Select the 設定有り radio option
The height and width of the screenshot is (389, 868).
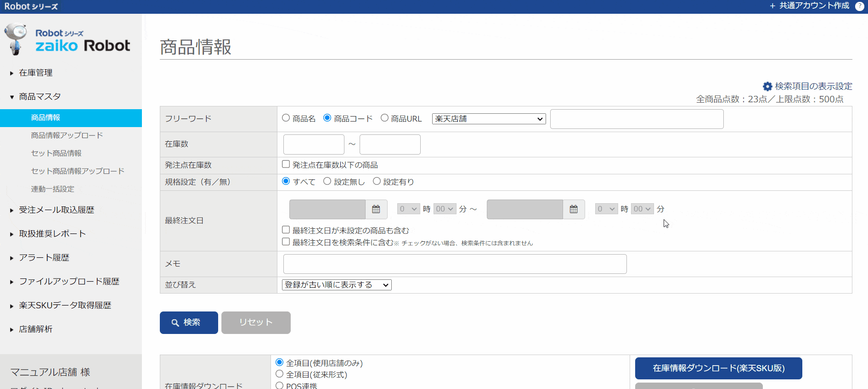377,181
